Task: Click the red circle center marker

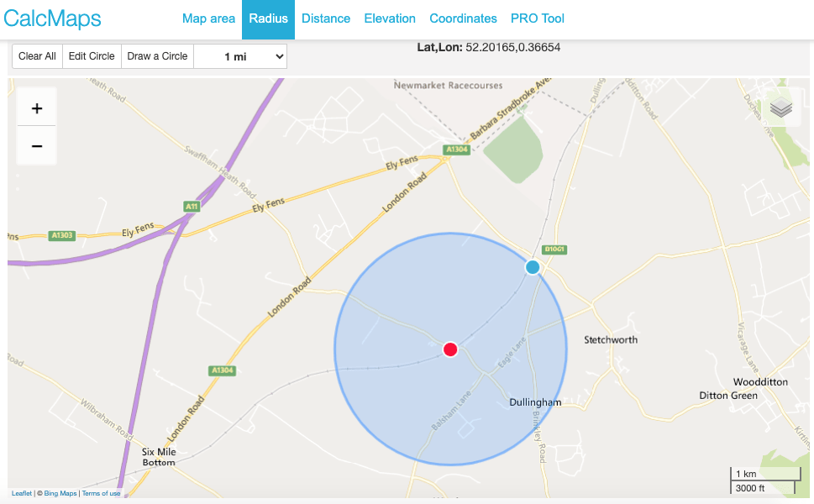Action: pos(450,349)
